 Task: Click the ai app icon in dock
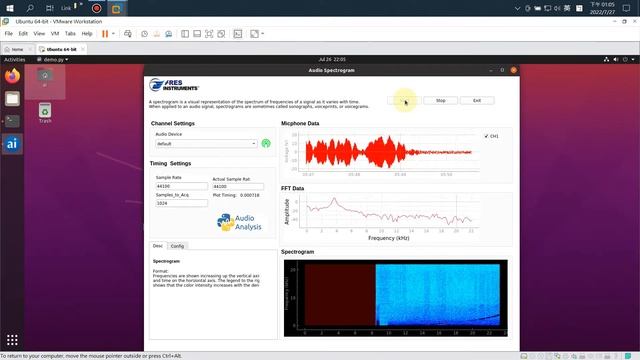(12, 144)
